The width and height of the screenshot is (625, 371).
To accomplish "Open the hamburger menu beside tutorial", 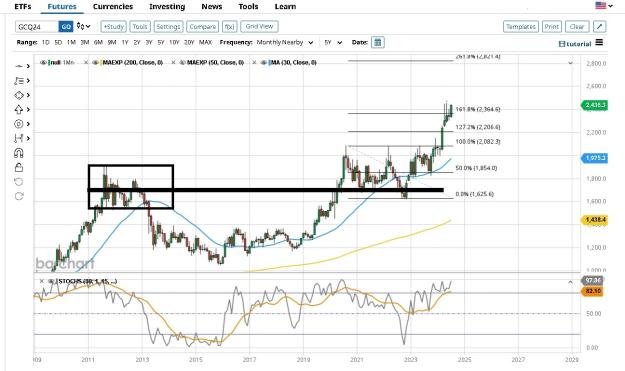I will pyautogui.click(x=599, y=42).
